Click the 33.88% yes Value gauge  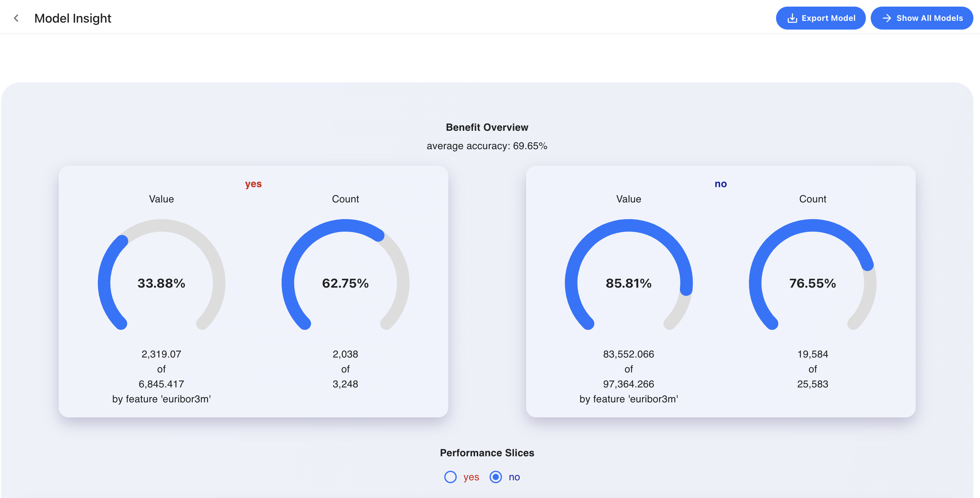(161, 274)
